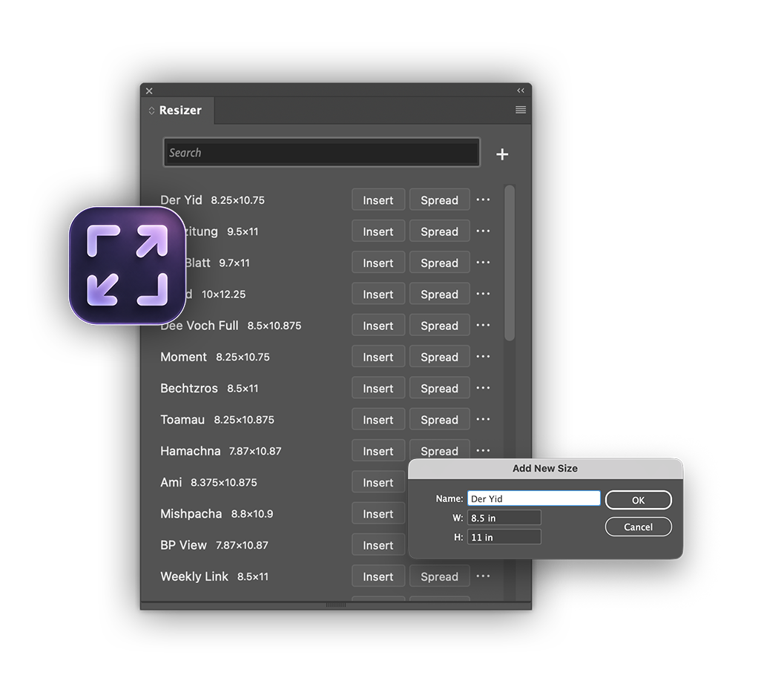The width and height of the screenshot is (784, 698).
Task: Click the Search field
Action: [321, 153]
